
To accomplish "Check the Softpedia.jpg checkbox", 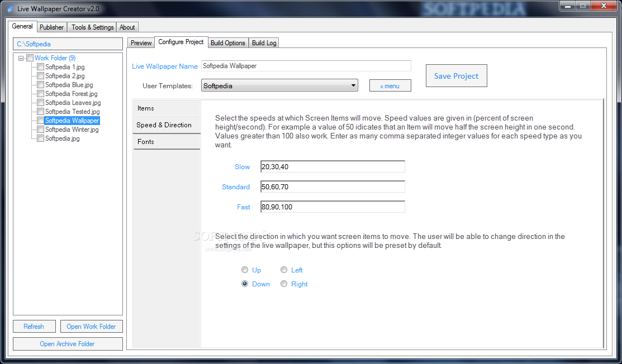I will pyautogui.click(x=40, y=138).
